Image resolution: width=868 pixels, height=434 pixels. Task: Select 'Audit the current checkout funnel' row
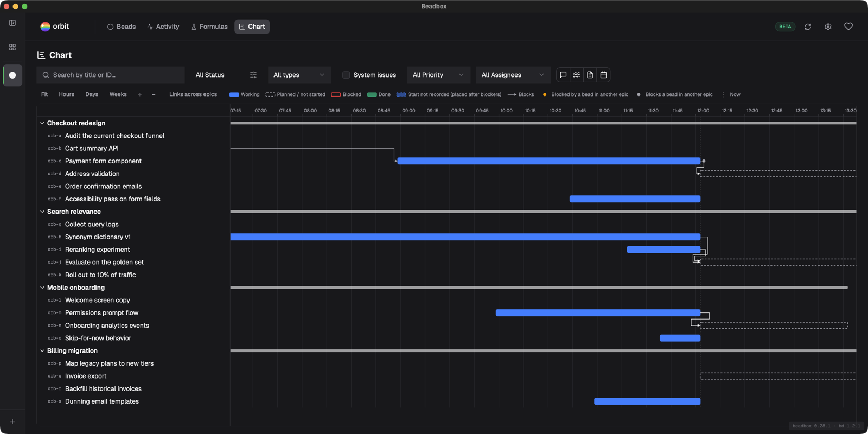133,136
